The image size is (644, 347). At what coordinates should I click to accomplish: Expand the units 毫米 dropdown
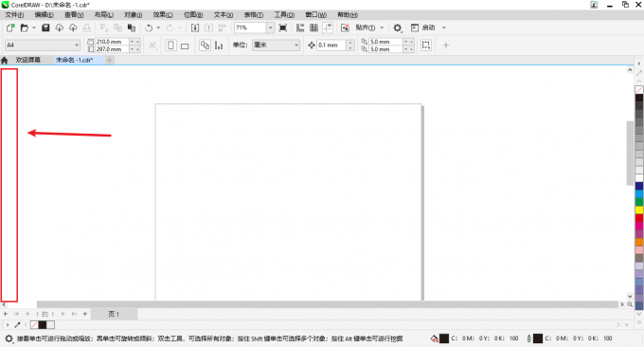click(x=296, y=46)
